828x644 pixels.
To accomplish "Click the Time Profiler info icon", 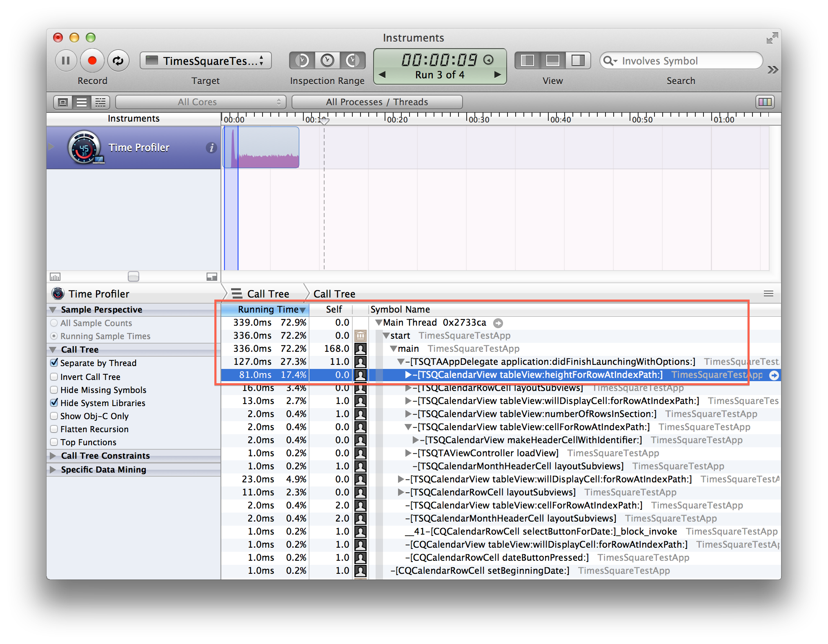I will [211, 148].
